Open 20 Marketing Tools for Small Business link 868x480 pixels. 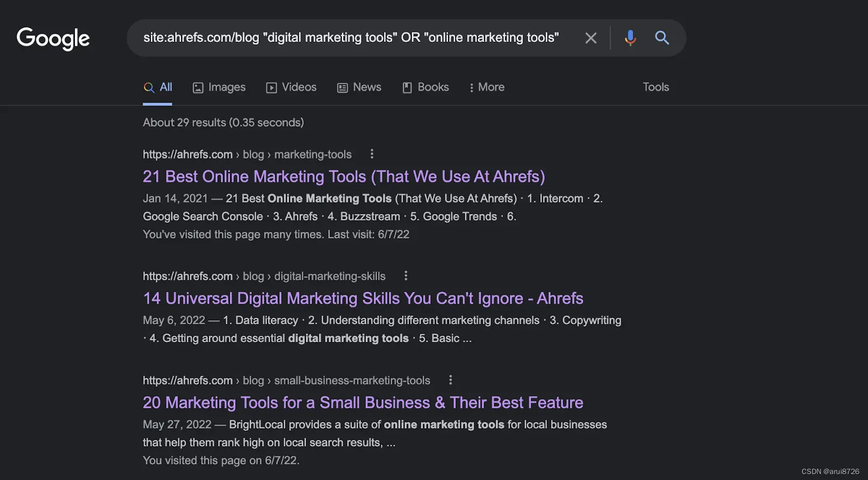point(363,402)
